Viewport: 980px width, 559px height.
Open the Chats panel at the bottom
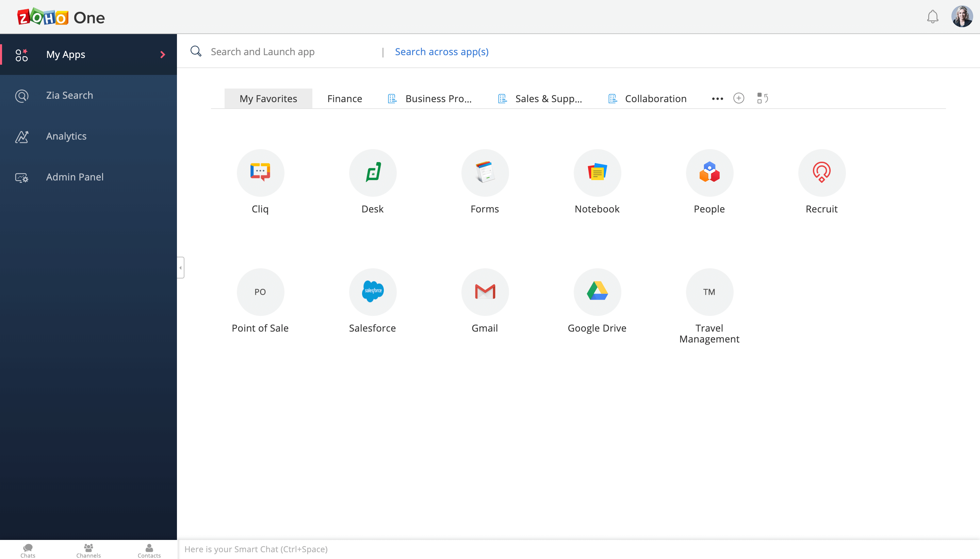click(27, 550)
